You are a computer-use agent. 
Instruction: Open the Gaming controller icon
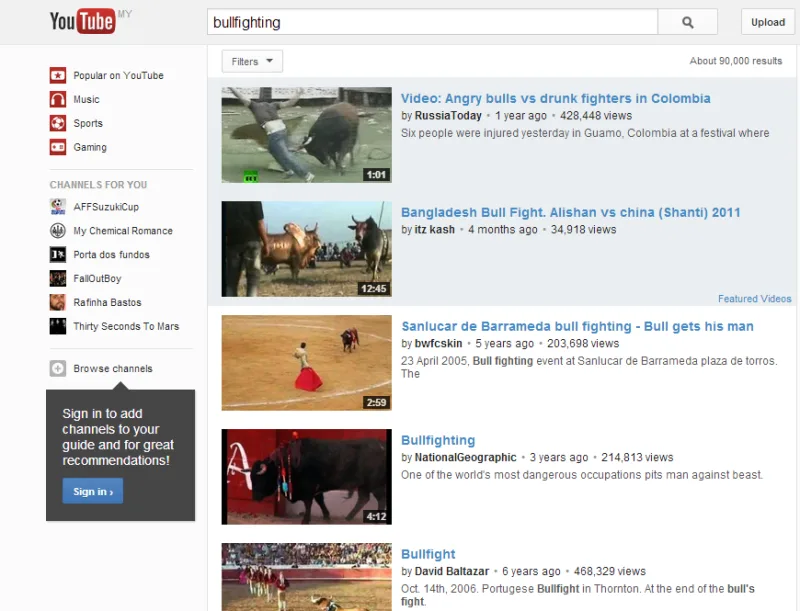[58, 148]
